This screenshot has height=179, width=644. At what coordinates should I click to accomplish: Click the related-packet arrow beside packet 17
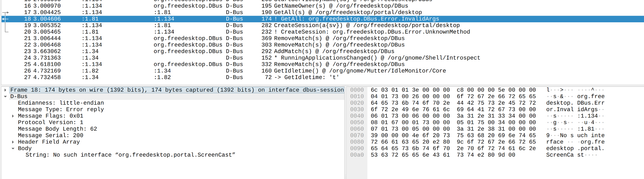[5, 13]
